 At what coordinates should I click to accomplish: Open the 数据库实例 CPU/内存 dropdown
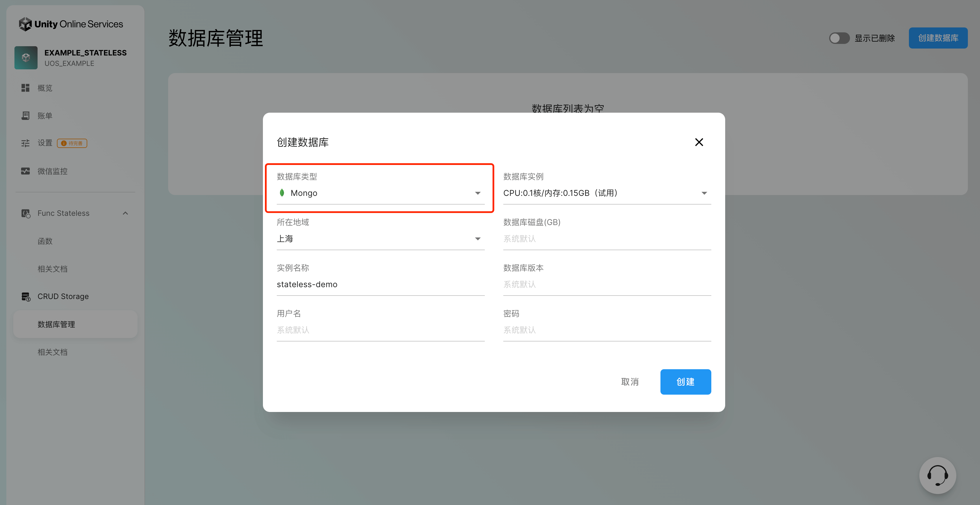point(607,193)
